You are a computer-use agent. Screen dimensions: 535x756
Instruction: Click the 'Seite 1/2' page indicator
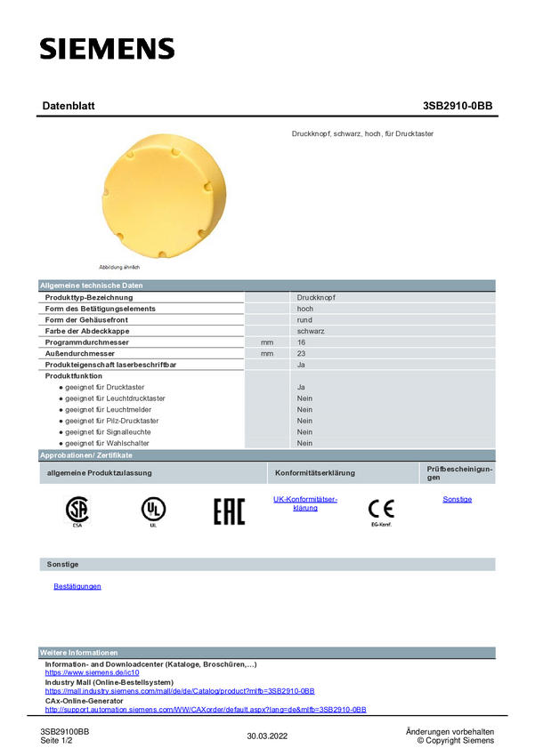56,741
